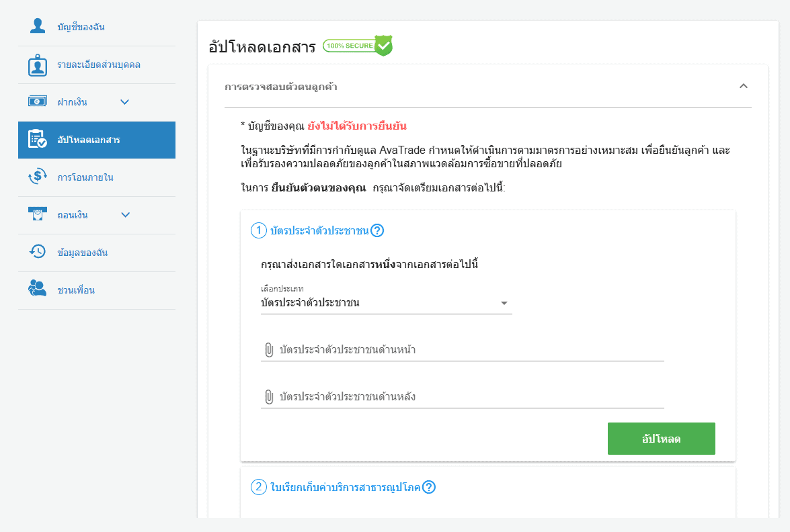Click the green อัปโหลด button
Screen dimensions: 790x532
point(661,439)
